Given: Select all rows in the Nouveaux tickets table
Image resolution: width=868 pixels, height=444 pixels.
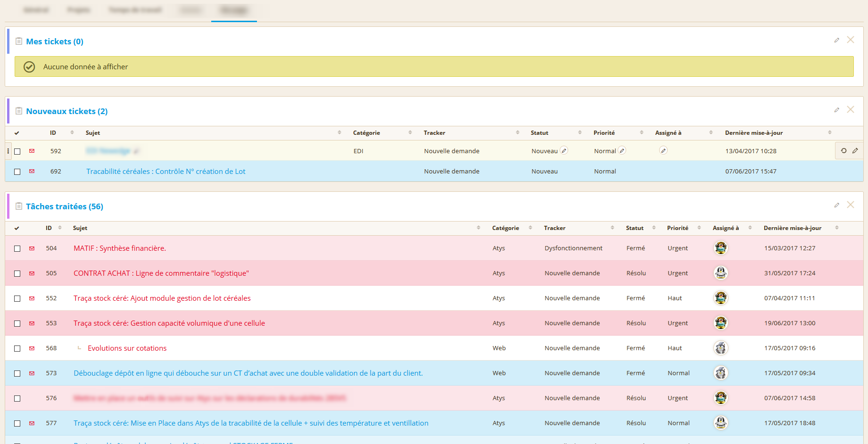Looking at the screenshot, I should point(17,133).
